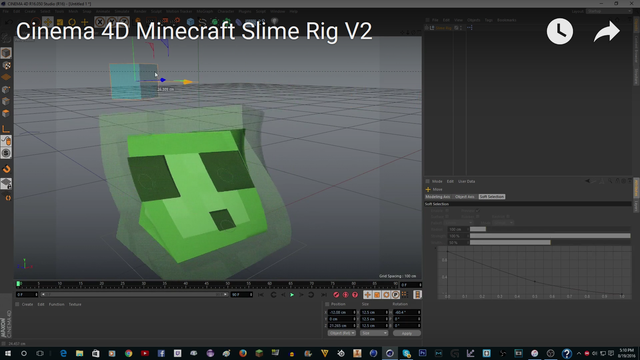This screenshot has width=640, height=360.
Task: Open the Cinema 4D Minecraft Slime Rig V2 title
Action: click(x=194, y=31)
